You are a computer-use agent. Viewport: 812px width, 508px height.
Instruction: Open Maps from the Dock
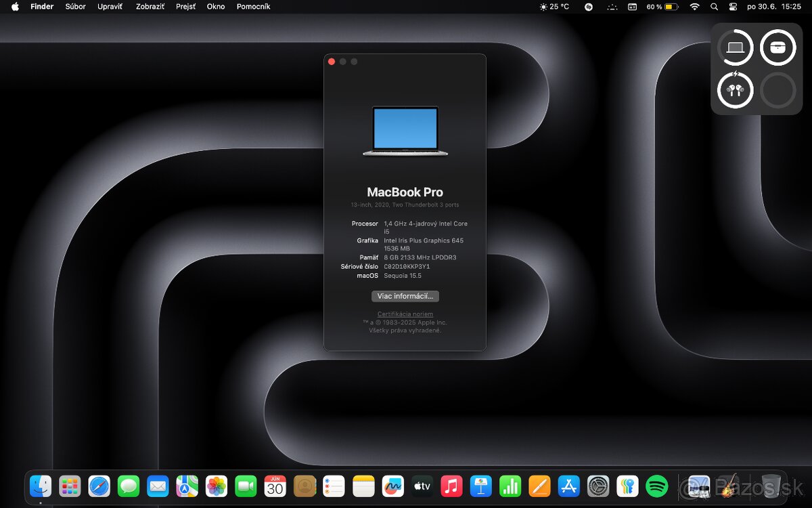pos(187,486)
